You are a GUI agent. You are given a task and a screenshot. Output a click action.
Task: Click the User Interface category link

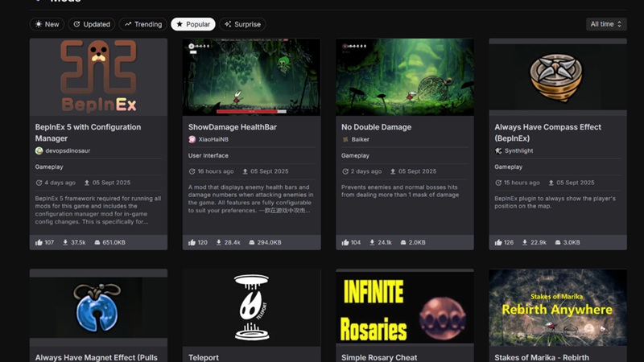click(x=208, y=155)
